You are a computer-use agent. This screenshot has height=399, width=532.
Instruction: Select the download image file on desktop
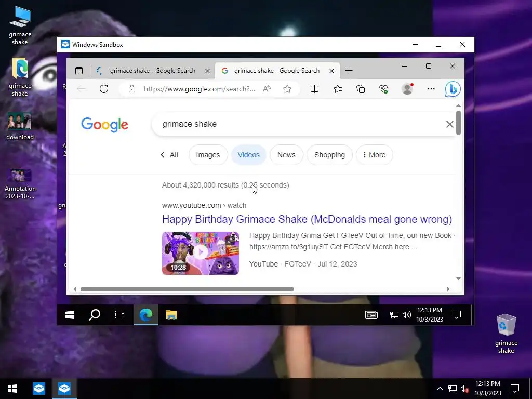tap(20, 126)
